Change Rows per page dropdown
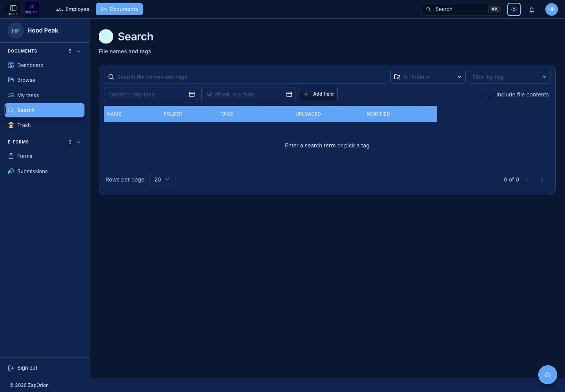565x392 pixels. pyautogui.click(x=162, y=179)
